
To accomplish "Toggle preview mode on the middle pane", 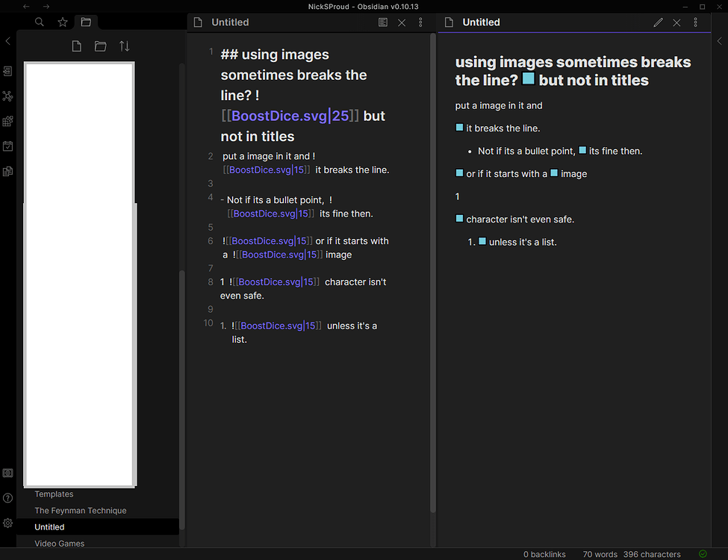I will [x=382, y=22].
